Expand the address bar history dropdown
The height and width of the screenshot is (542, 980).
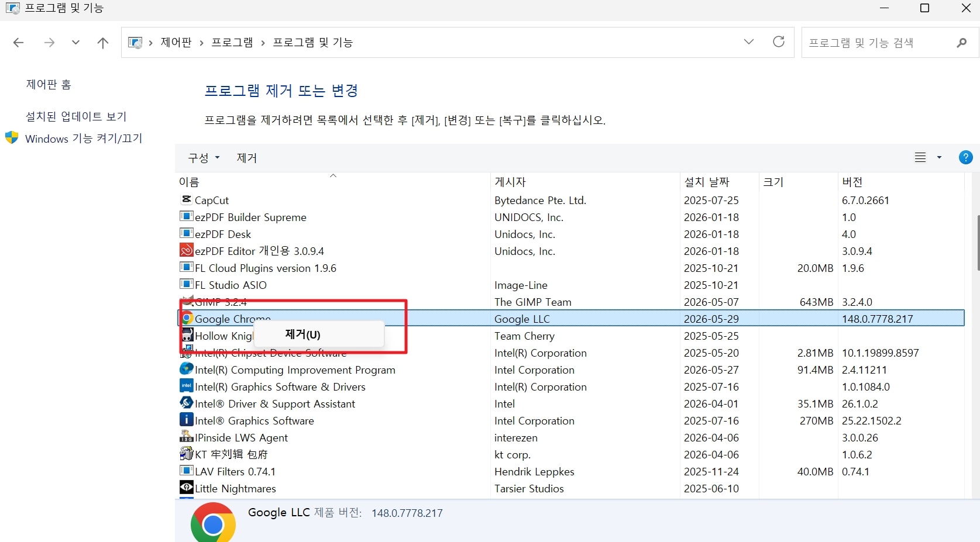(749, 42)
